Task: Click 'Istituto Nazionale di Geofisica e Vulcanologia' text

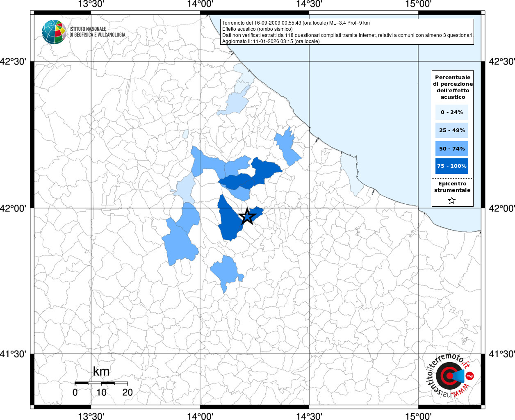Action: point(97,32)
